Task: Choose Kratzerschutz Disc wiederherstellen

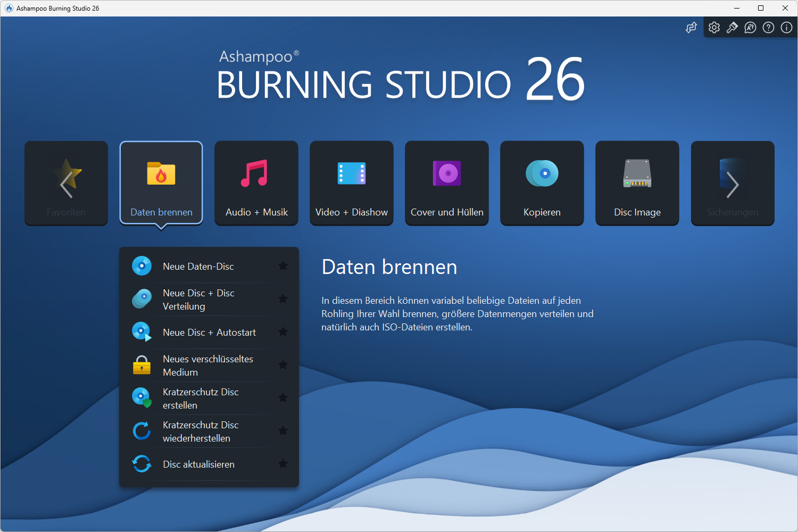Action: coord(209,431)
